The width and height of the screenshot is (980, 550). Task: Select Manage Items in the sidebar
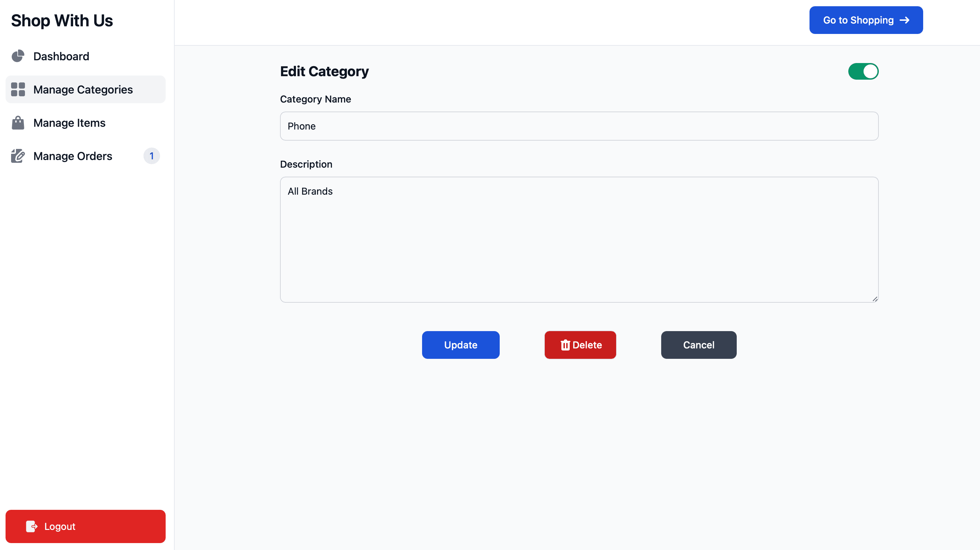pos(69,123)
